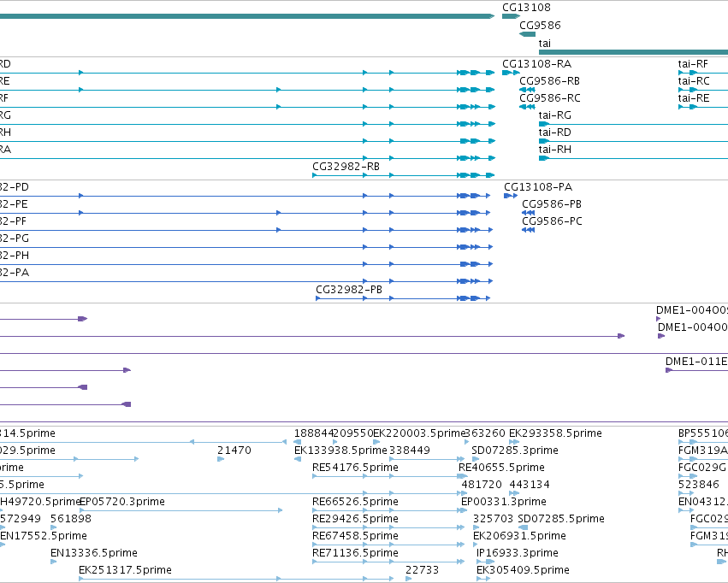
Task: Click the feature labeled 561898
Action: (x=71, y=519)
